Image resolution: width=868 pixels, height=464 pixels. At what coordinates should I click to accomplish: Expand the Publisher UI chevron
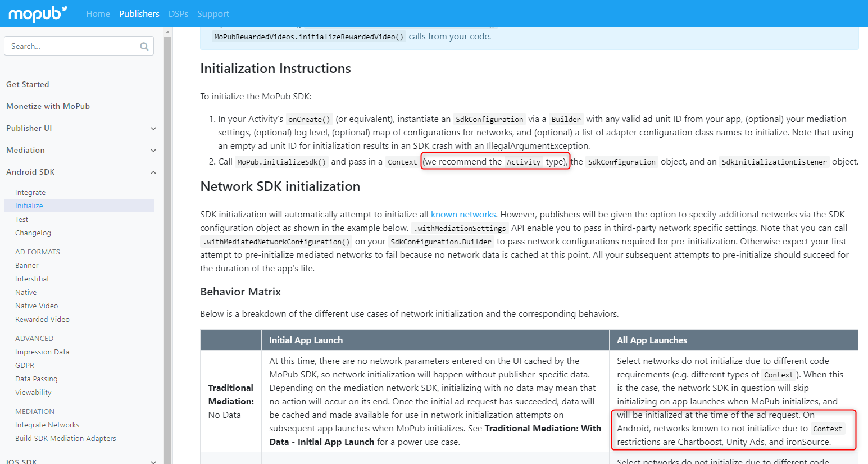click(x=153, y=129)
